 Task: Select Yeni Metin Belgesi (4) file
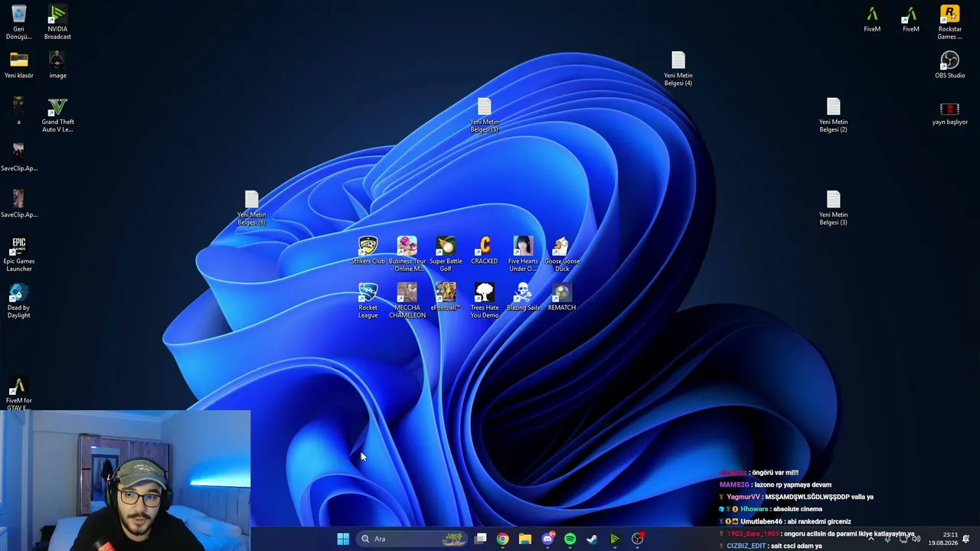678,69
